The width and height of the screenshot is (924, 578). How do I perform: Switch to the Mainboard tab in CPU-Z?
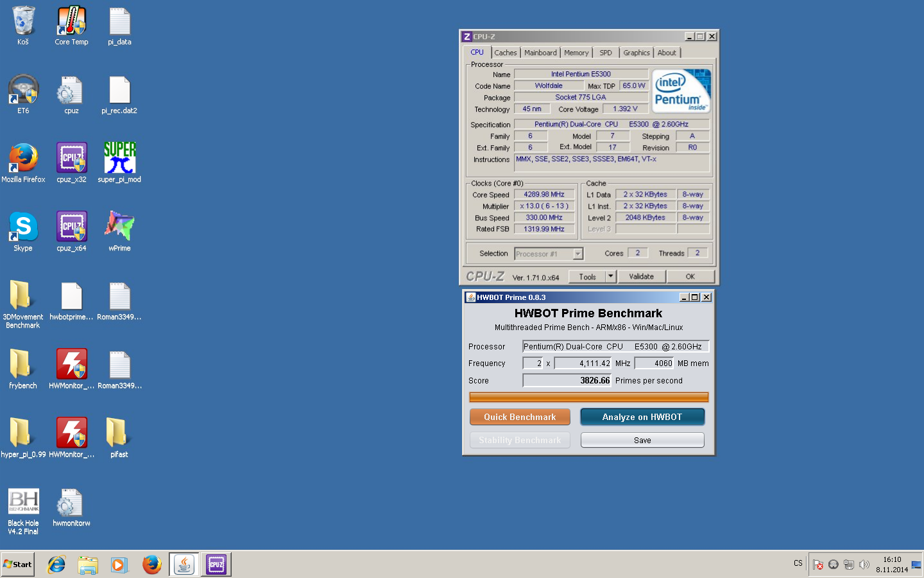pos(540,53)
